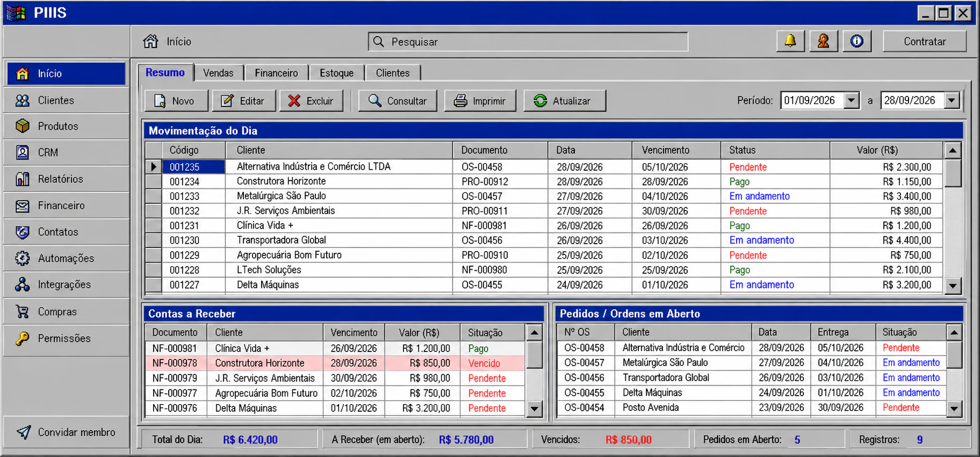Click the home icon beside Início breadcrumb
The width and height of the screenshot is (980, 457).
pos(151,41)
